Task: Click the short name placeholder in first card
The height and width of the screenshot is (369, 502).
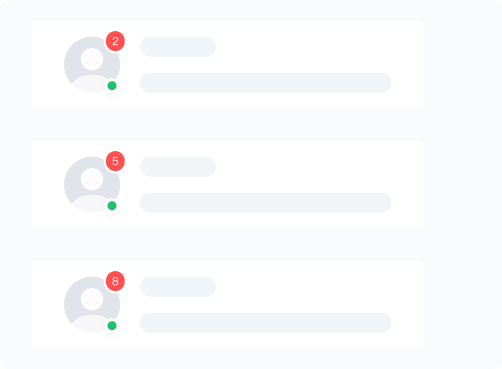Action: pos(178,47)
